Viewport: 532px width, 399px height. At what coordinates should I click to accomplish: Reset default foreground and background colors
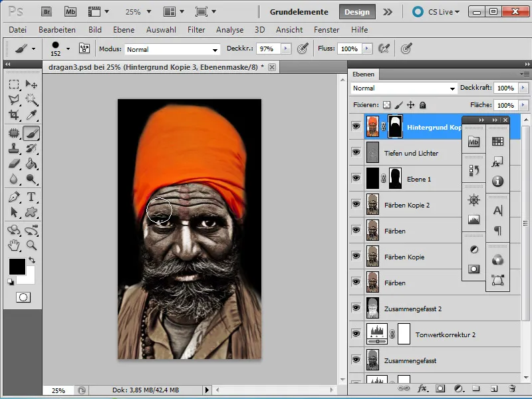(11, 281)
